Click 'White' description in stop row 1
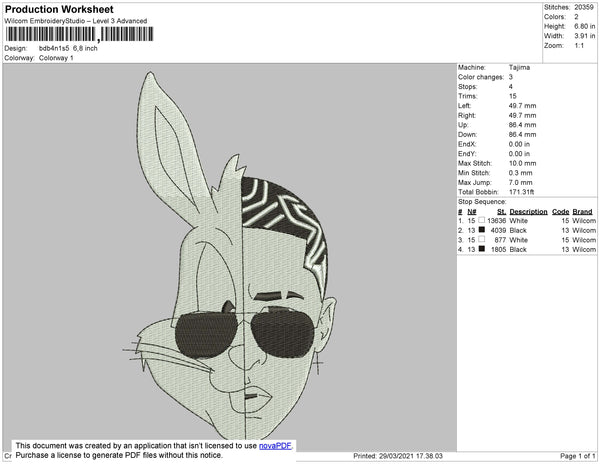Screen dimensions: 600x464 pyautogui.click(x=518, y=221)
